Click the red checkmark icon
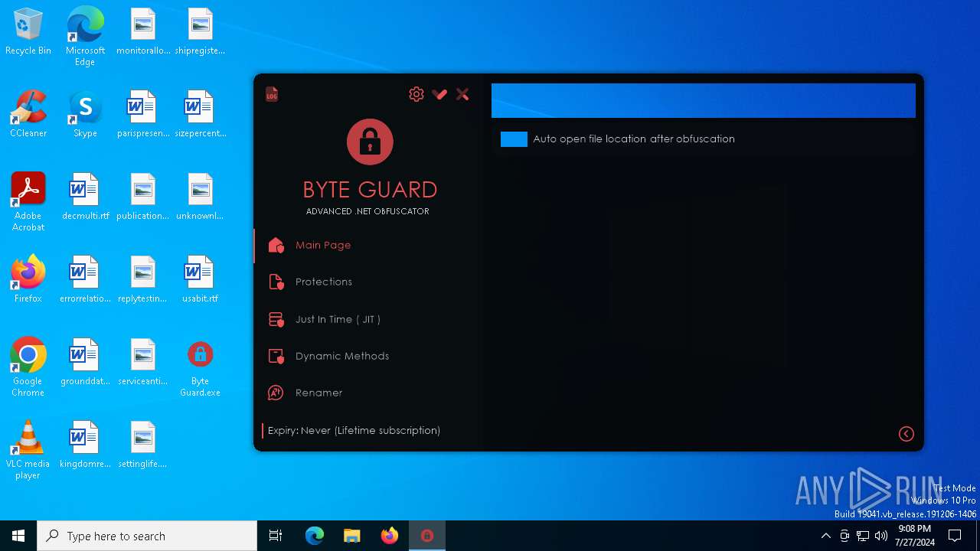Image resolution: width=980 pixels, height=551 pixels. click(x=439, y=94)
